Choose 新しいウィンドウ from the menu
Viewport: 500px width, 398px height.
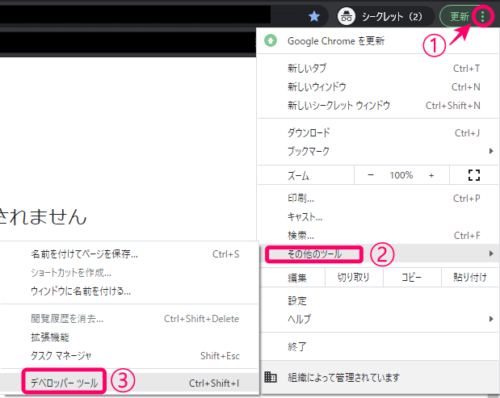(377, 87)
